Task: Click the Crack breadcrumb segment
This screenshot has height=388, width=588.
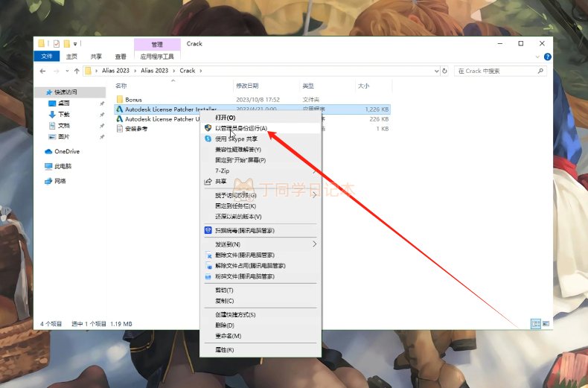Action: [187, 71]
